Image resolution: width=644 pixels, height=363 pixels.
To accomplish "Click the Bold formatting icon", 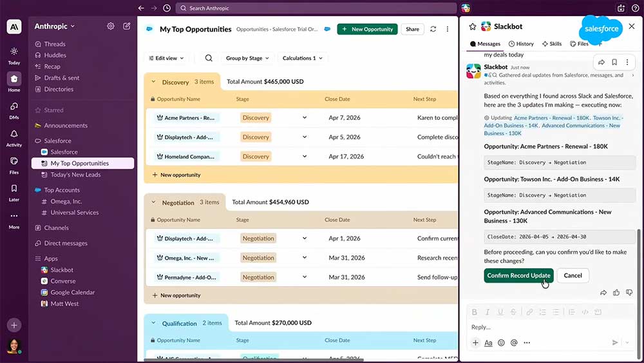I will coord(475,312).
